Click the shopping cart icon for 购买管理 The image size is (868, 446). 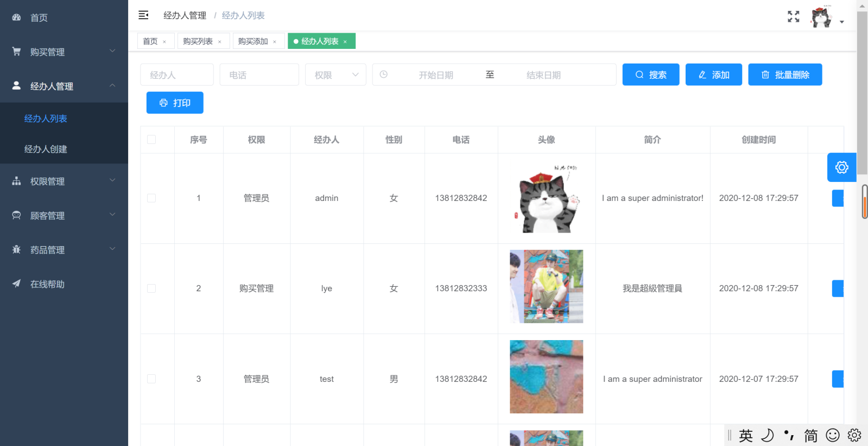point(16,52)
